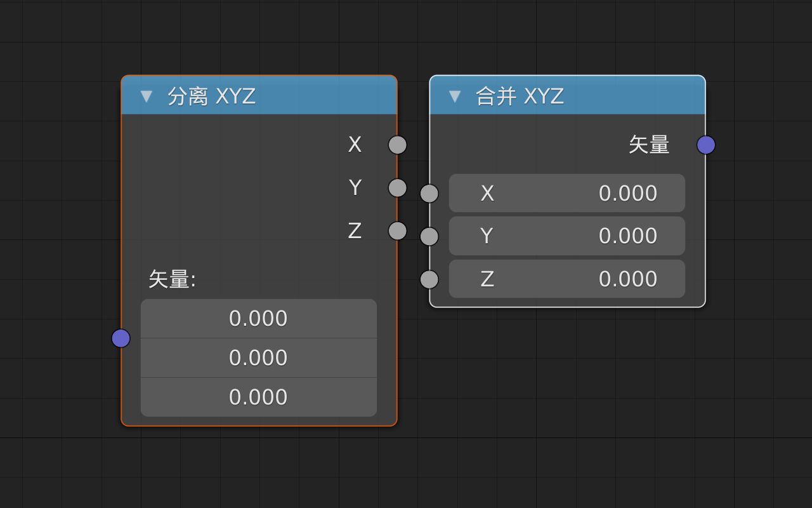812x508 pixels.
Task: Click the Z value field on 合并 XYZ
Action: tap(566, 279)
